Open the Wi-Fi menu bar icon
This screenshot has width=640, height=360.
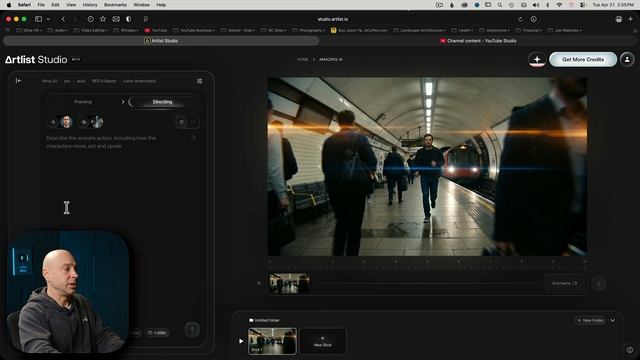559,5
